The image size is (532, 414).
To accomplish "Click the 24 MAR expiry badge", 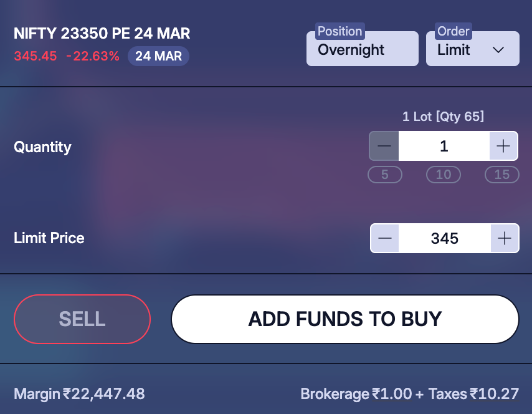I will click(x=158, y=56).
